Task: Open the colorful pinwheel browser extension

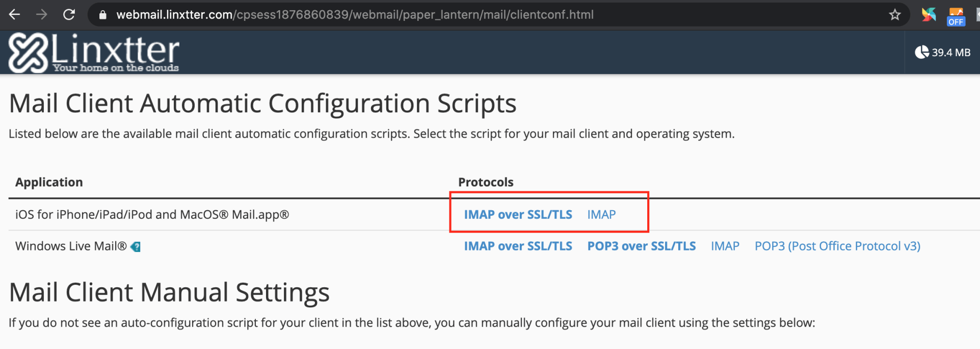Action: [929, 15]
